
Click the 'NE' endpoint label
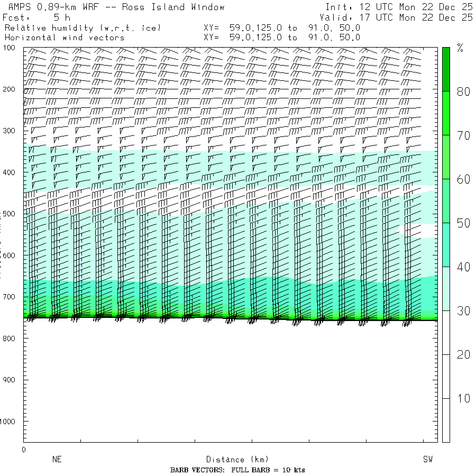57,460
